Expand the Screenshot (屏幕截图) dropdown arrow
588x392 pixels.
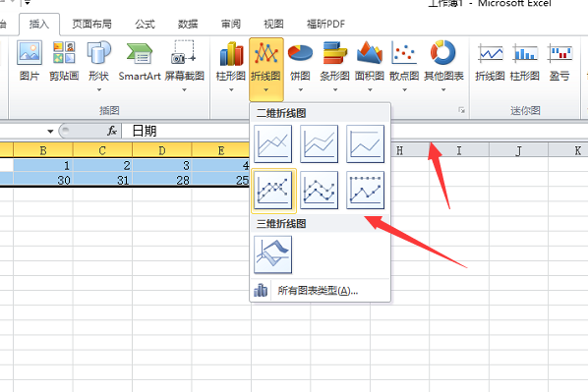click(184, 90)
